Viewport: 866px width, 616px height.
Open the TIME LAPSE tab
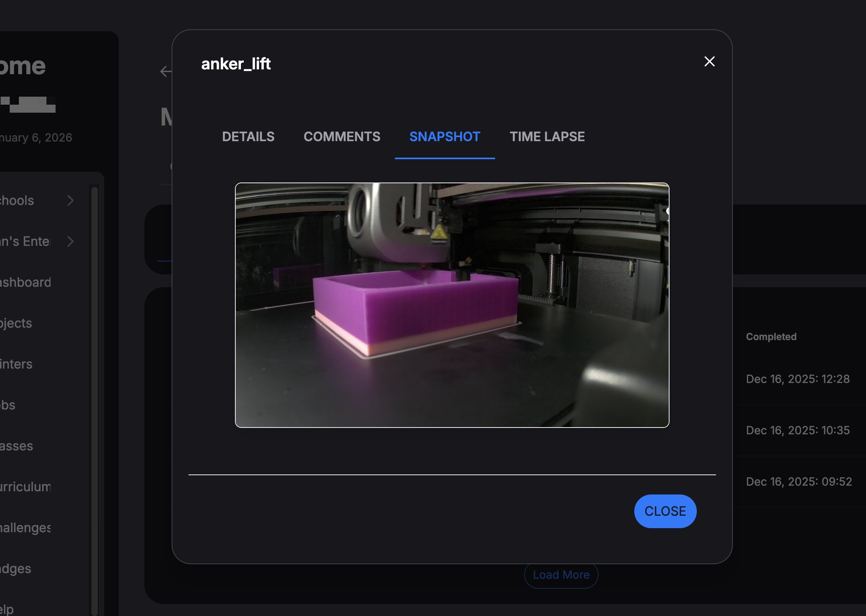547,137
